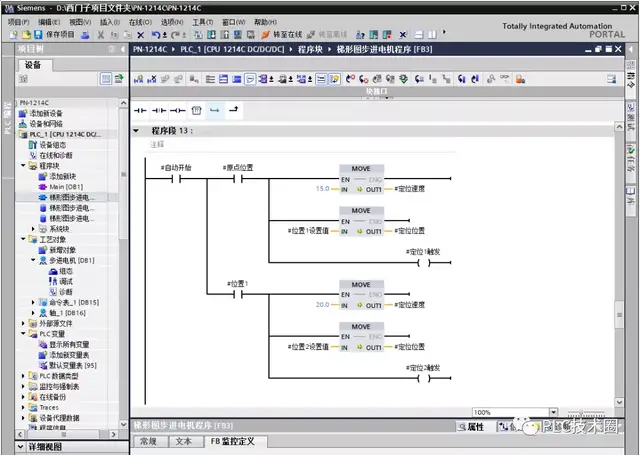This screenshot has width=640, height=455.
Task: Insert an output coil from favorites
Action: 178,110
